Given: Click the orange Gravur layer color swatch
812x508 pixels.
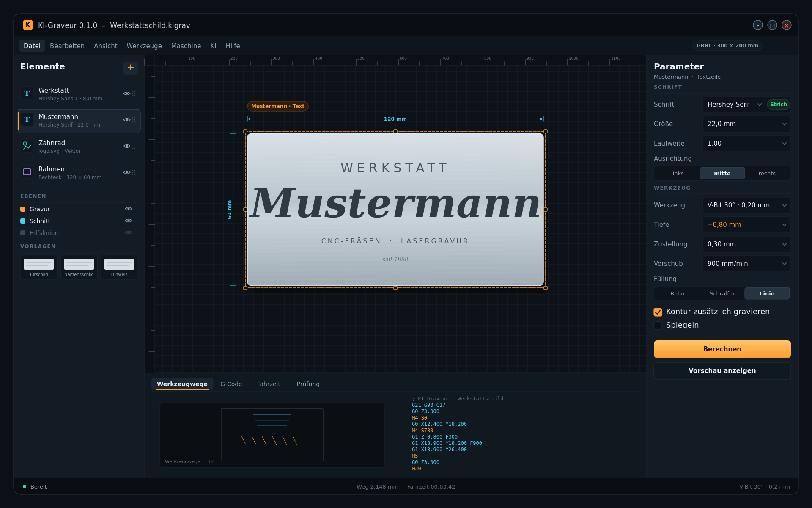Looking at the screenshot, I should tap(23, 209).
